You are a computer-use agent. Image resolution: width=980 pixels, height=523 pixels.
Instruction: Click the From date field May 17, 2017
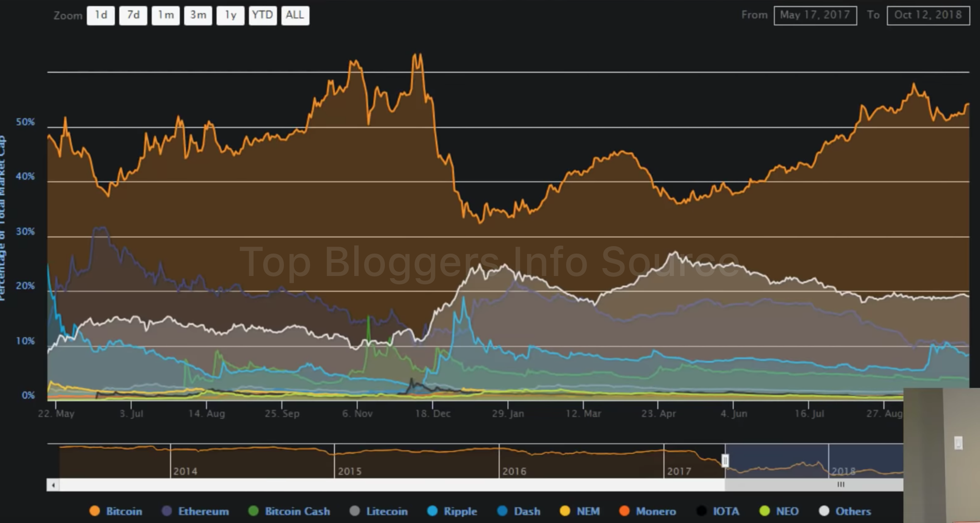point(815,15)
